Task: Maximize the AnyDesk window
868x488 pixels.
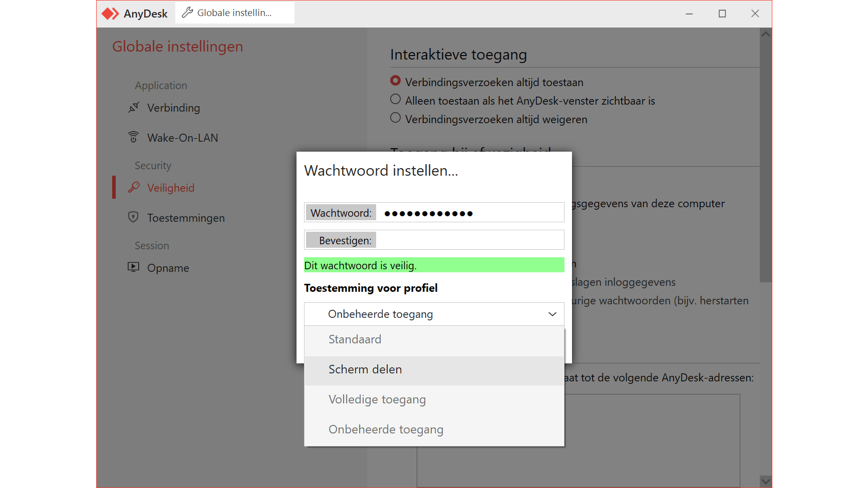Action: [x=722, y=14]
